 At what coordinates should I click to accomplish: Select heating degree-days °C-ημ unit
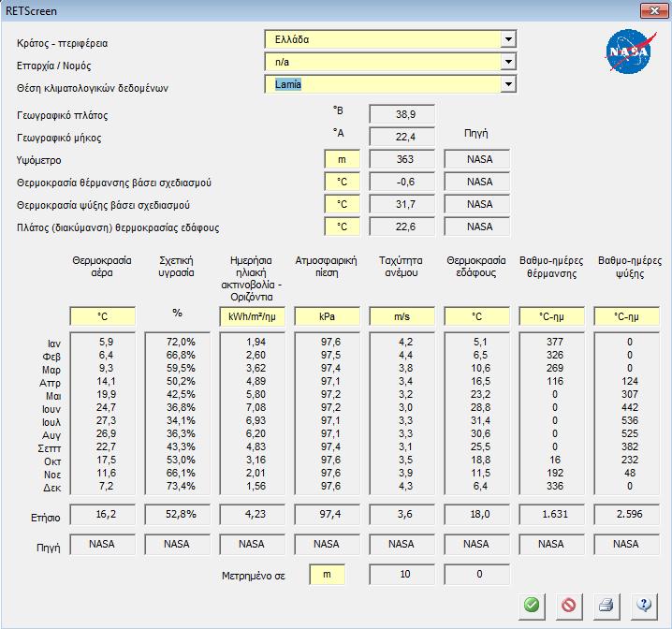click(551, 316)
